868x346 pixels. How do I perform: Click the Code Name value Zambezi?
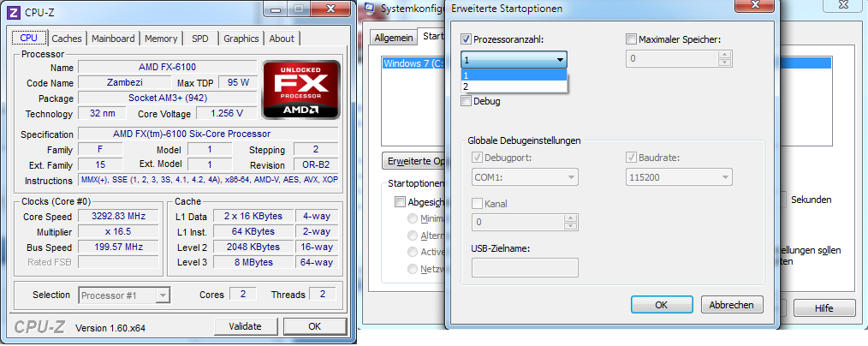tap(125, 83)
